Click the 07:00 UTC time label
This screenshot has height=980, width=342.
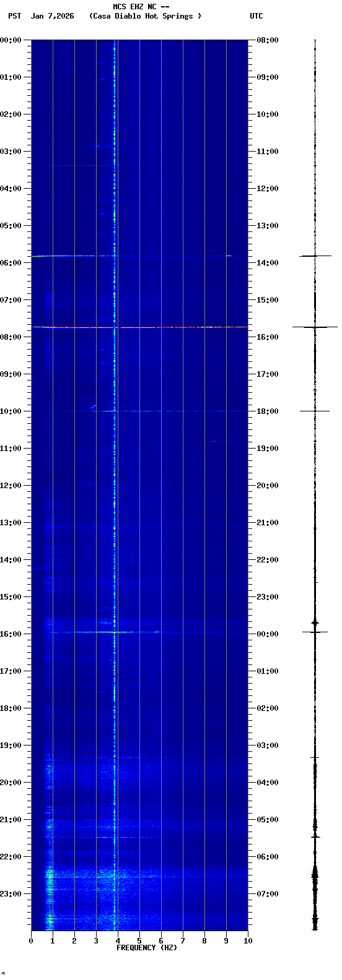pyautogui.click(x=268, y=894)
